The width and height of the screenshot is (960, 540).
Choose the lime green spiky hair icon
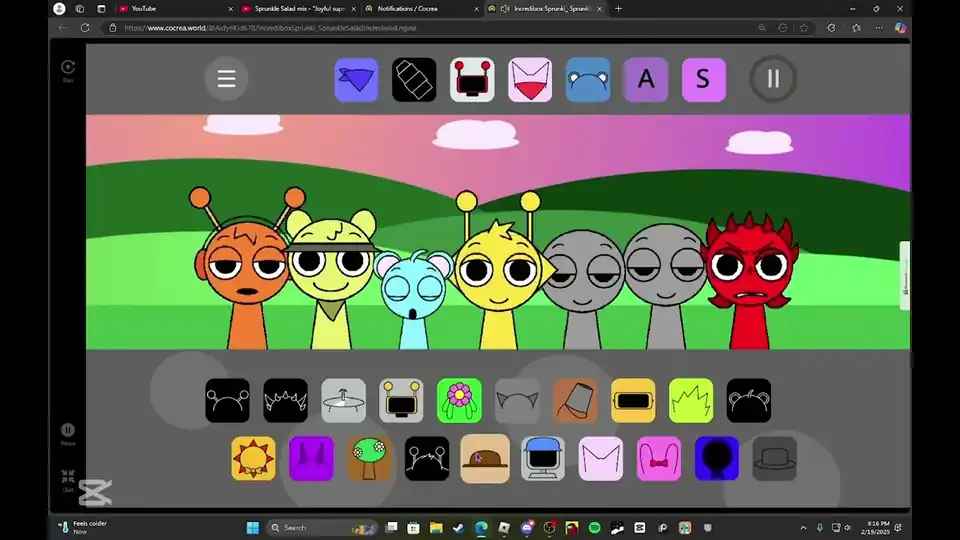[x=691, y=400]
